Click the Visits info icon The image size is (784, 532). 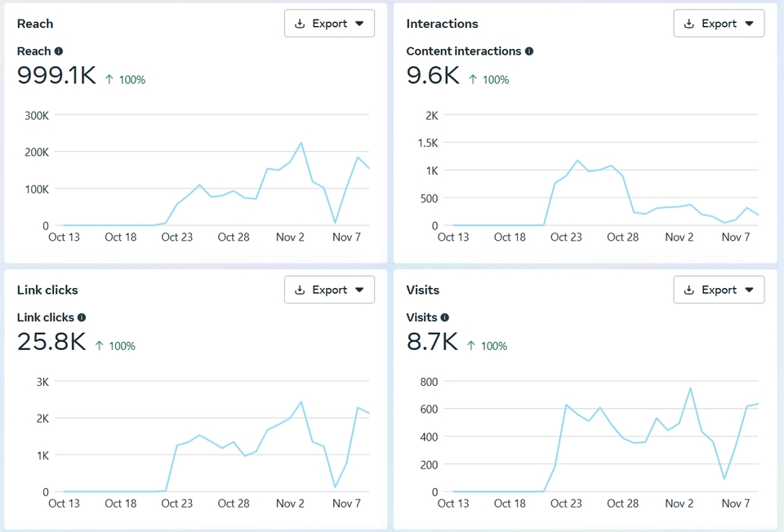point(445,317)
